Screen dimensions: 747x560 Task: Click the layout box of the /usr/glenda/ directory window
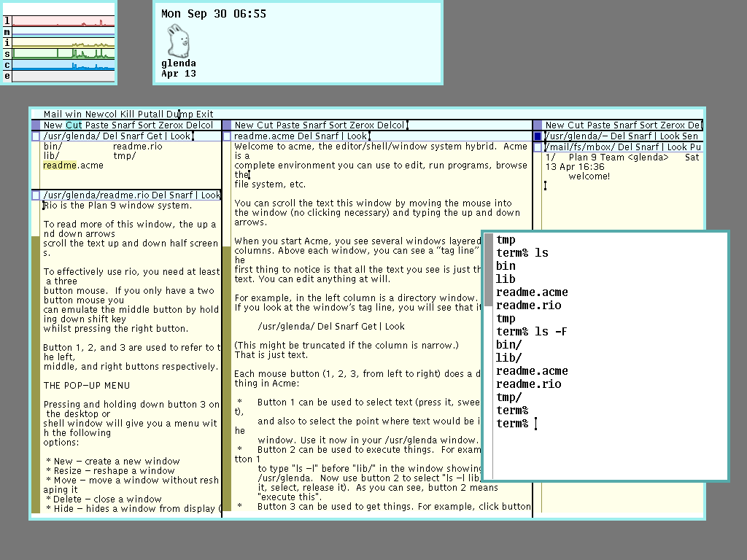pos(36,136)
